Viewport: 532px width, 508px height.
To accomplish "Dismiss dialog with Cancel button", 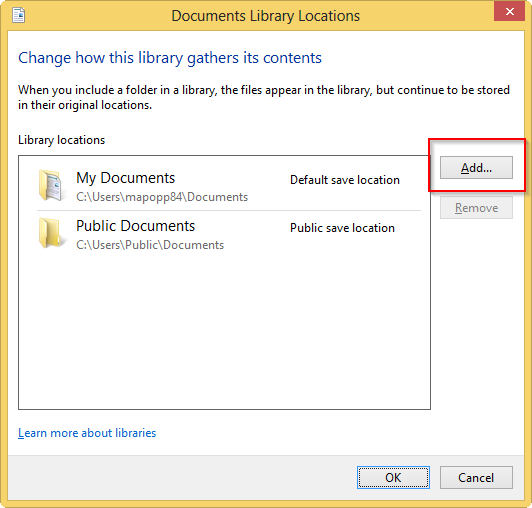I will pos(476,477).
